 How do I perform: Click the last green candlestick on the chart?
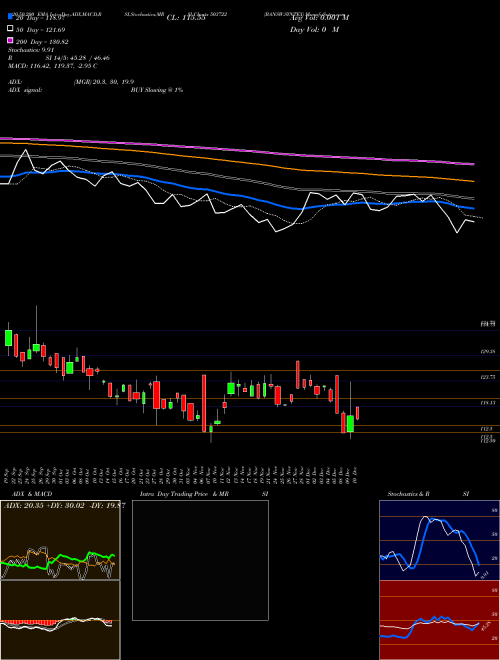(350, 423)
